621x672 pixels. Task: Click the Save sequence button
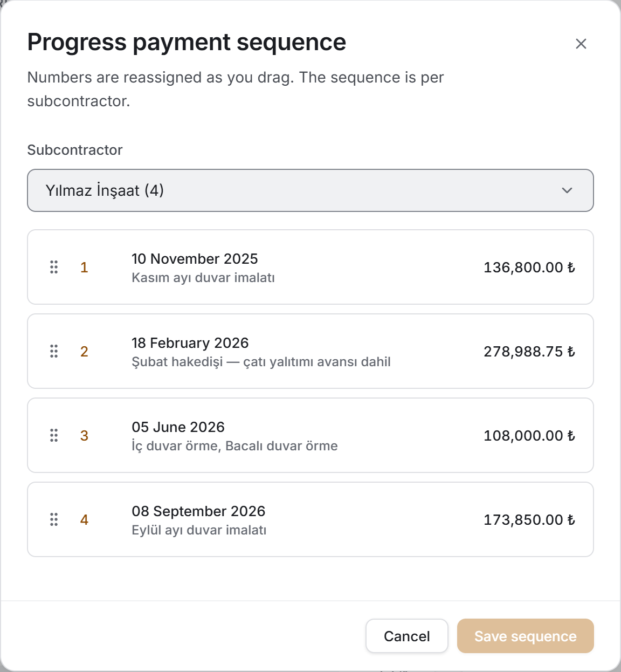526,636
